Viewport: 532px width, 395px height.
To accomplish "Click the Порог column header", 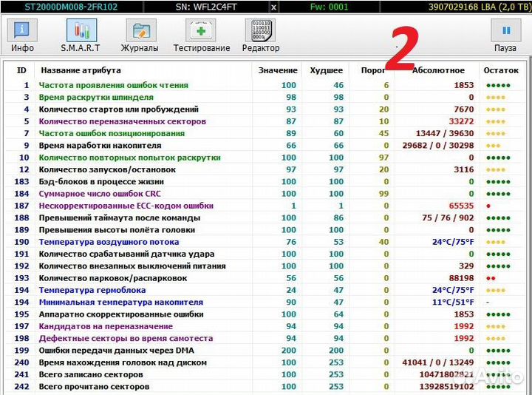I will pos(374,70).
